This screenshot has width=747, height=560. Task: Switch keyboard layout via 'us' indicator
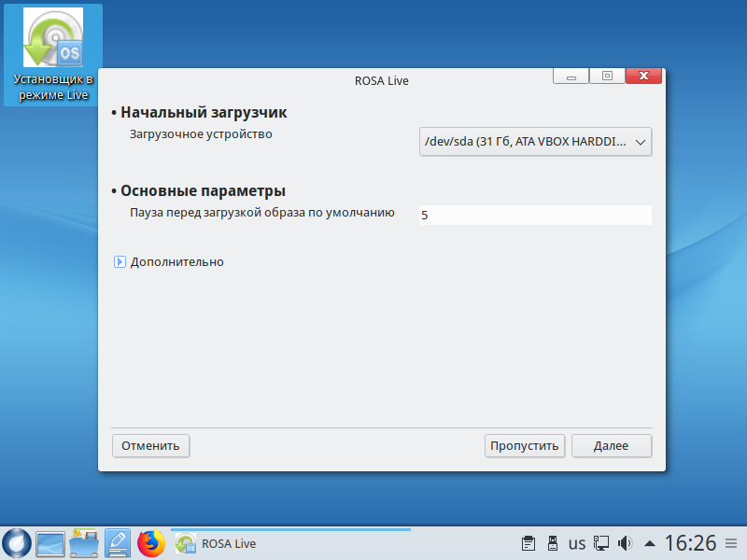click(x=577, y=543)
